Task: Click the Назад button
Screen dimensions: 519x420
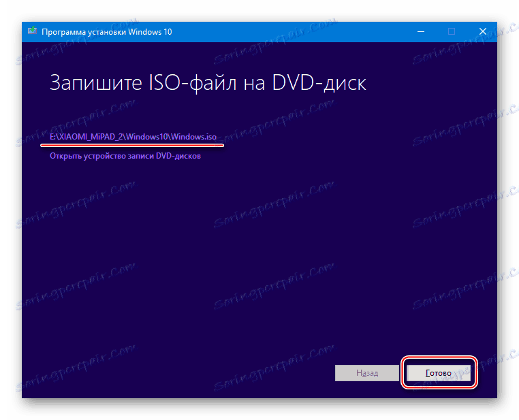Action: [x=366, y=373]
